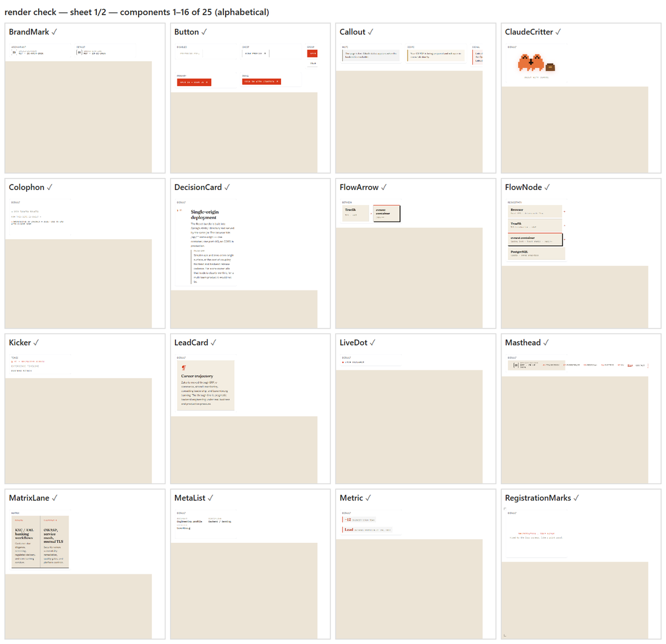Click the red-bordered signal callout at edge
Viewport: 666px width, 644px height.
(478, 57)
